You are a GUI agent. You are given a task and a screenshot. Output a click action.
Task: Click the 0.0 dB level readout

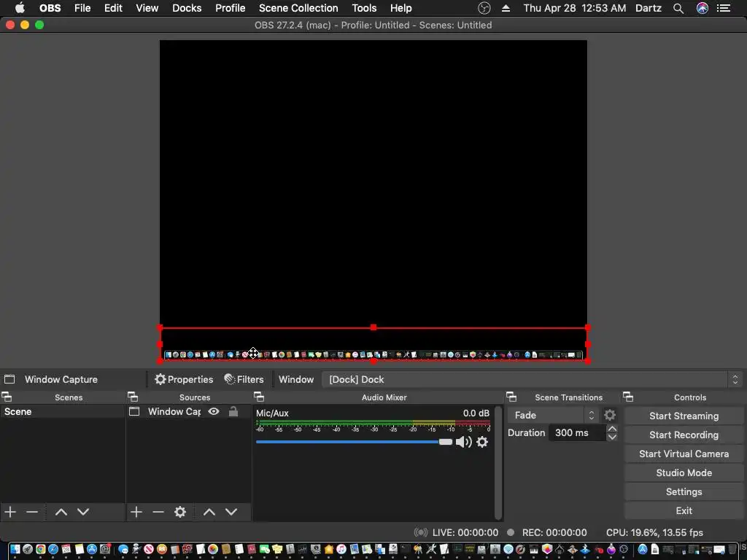476,413
